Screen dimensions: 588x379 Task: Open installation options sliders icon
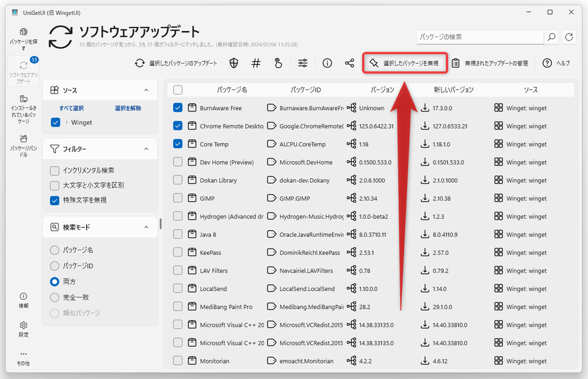click(x=302, y=63)
